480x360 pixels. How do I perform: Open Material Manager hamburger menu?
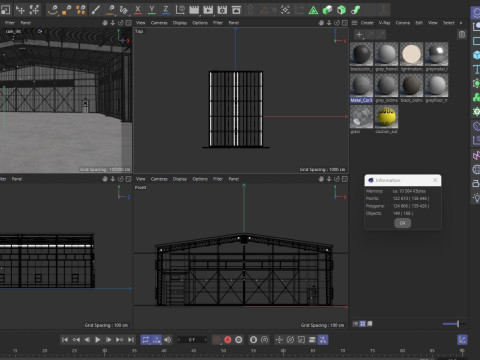[x=354, y=23]
